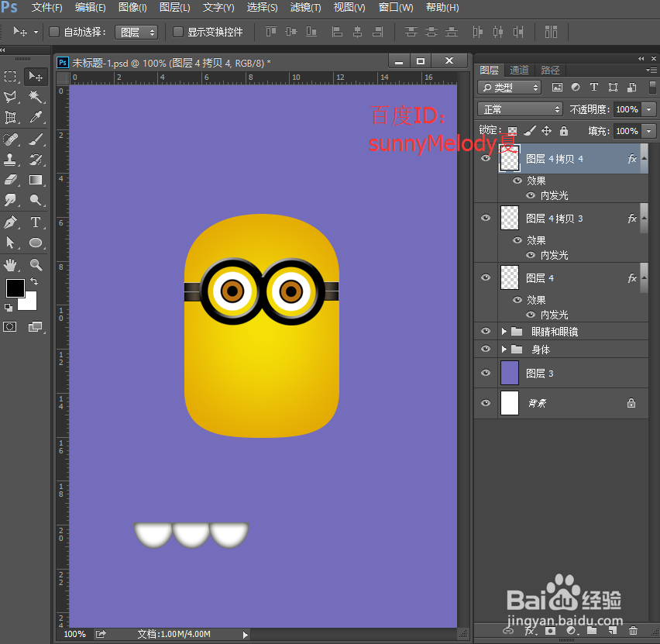Change screen mode from toolbox
Screen dimensions: 660x644
coord(36,327)
